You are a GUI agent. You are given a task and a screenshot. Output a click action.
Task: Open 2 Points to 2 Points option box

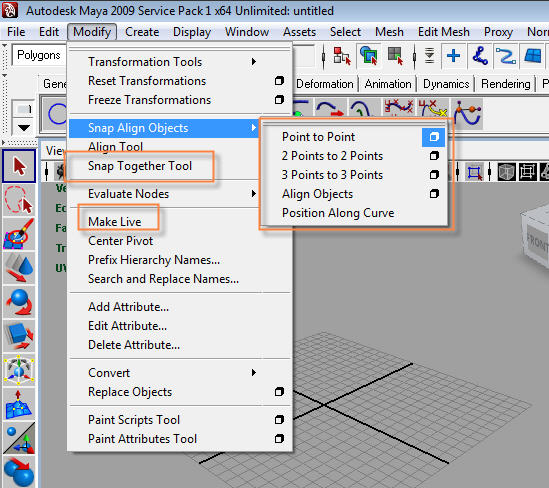tap(434, 156)
